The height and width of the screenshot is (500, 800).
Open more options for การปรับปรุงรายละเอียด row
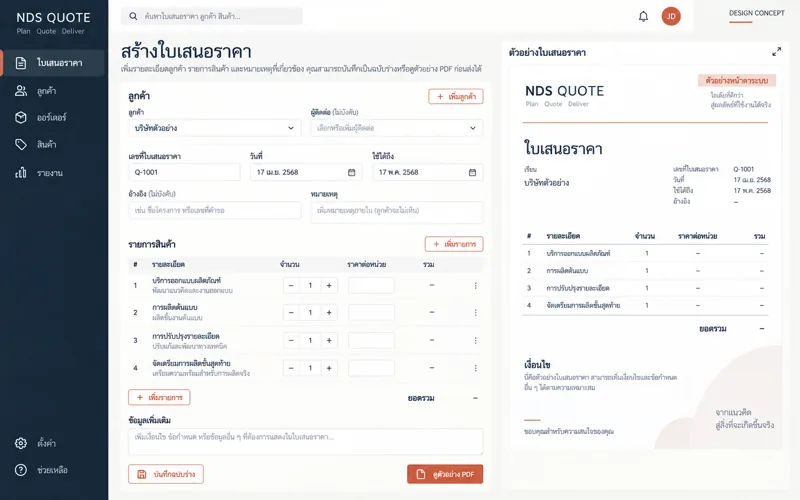(x=476, y=340)
